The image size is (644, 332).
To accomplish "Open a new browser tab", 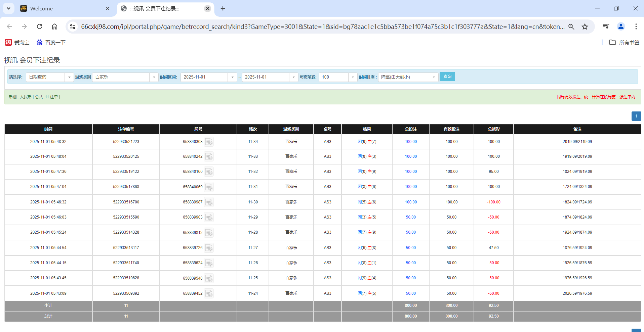I will pos(223,8).
